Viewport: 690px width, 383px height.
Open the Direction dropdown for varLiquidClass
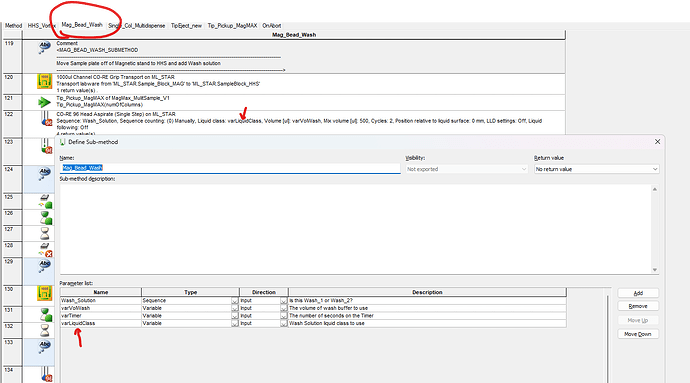[x=283, y=323]
